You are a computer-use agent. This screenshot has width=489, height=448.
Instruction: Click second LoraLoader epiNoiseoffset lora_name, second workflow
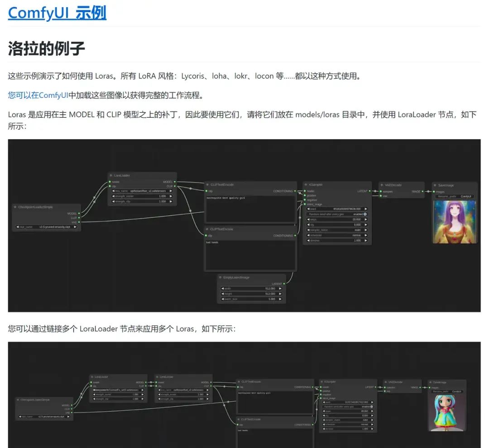pos(183,390)
